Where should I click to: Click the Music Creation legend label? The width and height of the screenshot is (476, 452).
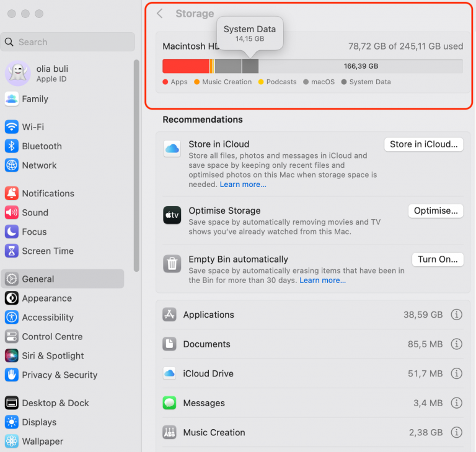tap(227, 82)
